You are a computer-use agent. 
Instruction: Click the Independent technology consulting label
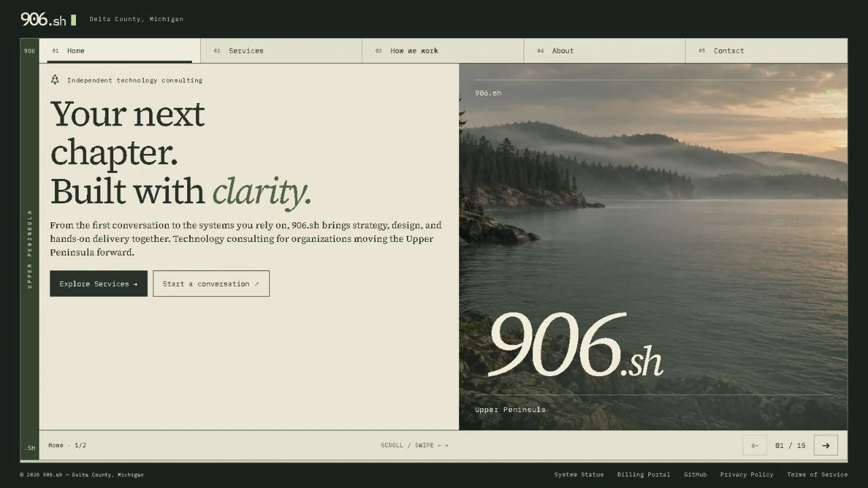click(134, 80)
